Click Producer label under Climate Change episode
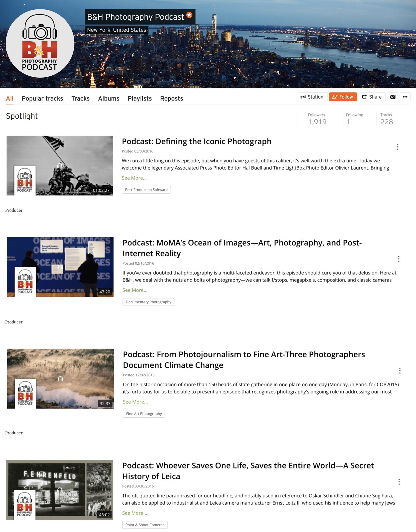The height and width of the screenshot is (532, 416). pos(14,433)
